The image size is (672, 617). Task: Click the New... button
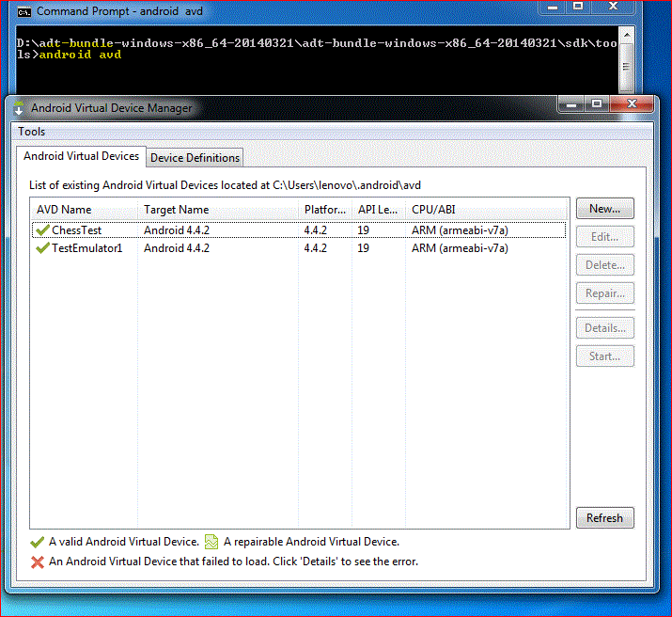(604, 209)
